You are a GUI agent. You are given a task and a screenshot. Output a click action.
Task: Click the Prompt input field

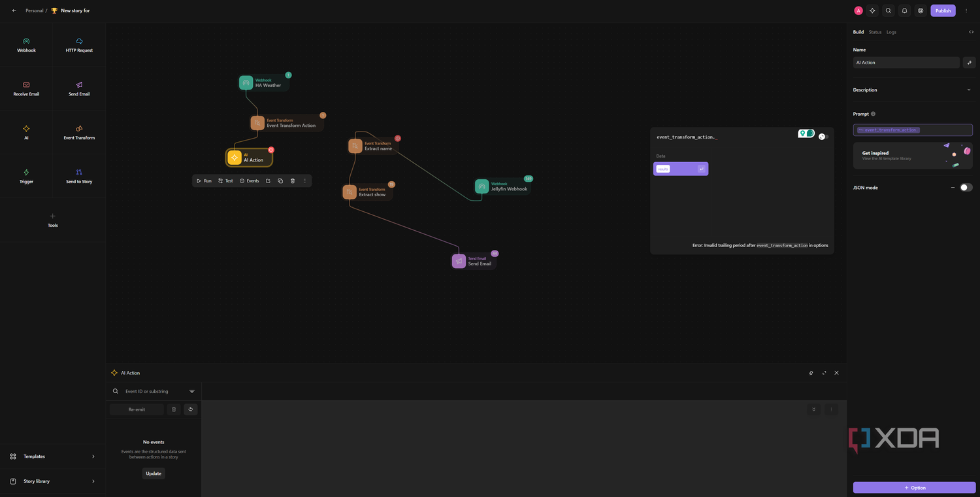(x=913, y=130)
